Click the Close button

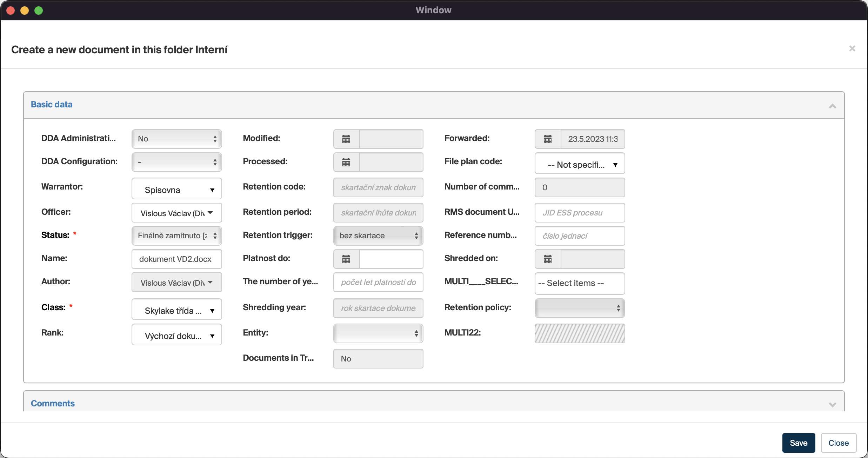point(838,443)
